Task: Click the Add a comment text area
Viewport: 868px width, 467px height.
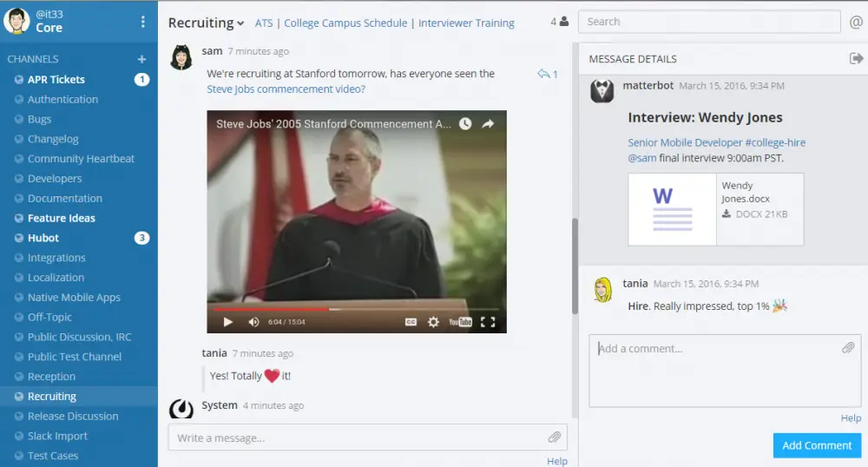Action: (725, 371)
